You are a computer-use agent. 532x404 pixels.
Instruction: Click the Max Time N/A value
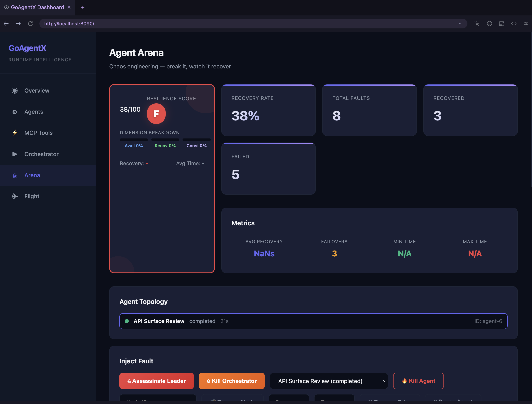pos(475,253)
